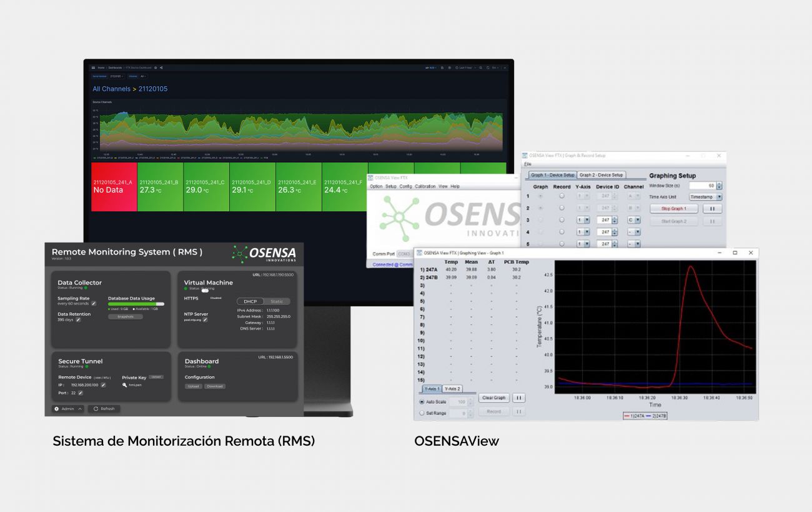Edit the Remote Device IP pencil icon
The image size is (812, 512).
[104, 385]
